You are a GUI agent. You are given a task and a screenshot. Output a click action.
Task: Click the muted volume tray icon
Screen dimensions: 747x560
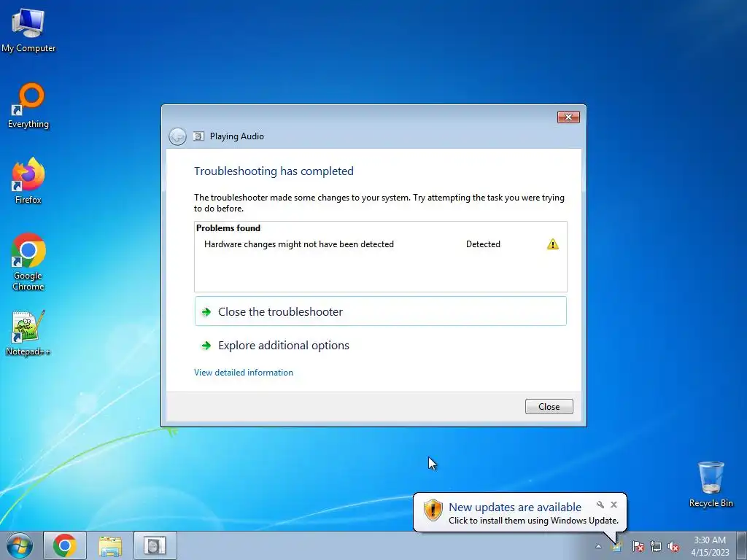[673, 546]
